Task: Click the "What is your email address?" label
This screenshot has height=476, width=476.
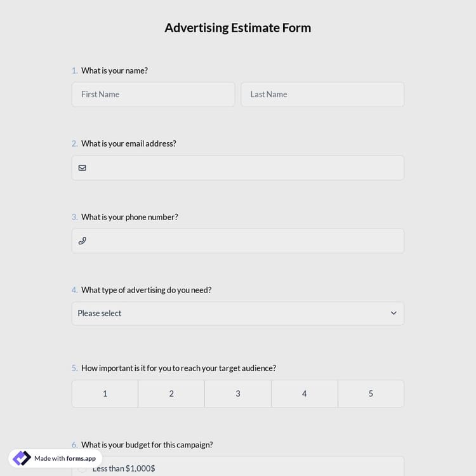Action: tap(128, 143)
